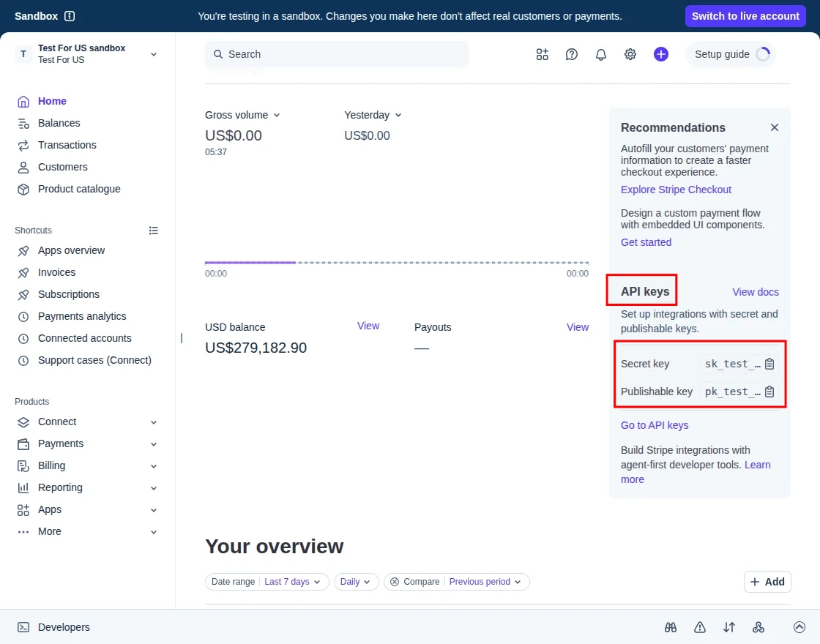820x644 pixels.
Task: Click the pin icon beside Apps overview
Action: pos(23,251)
